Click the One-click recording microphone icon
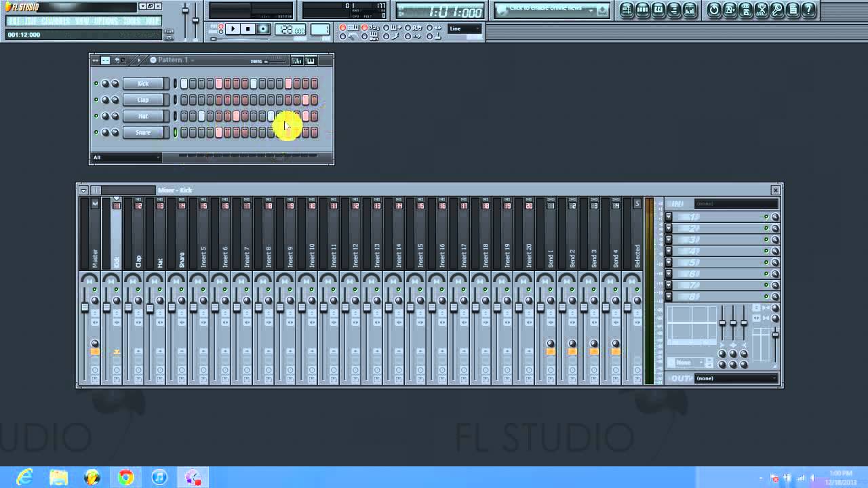The height and width of the screenshot is (488, 868). (x=777, y=10)
